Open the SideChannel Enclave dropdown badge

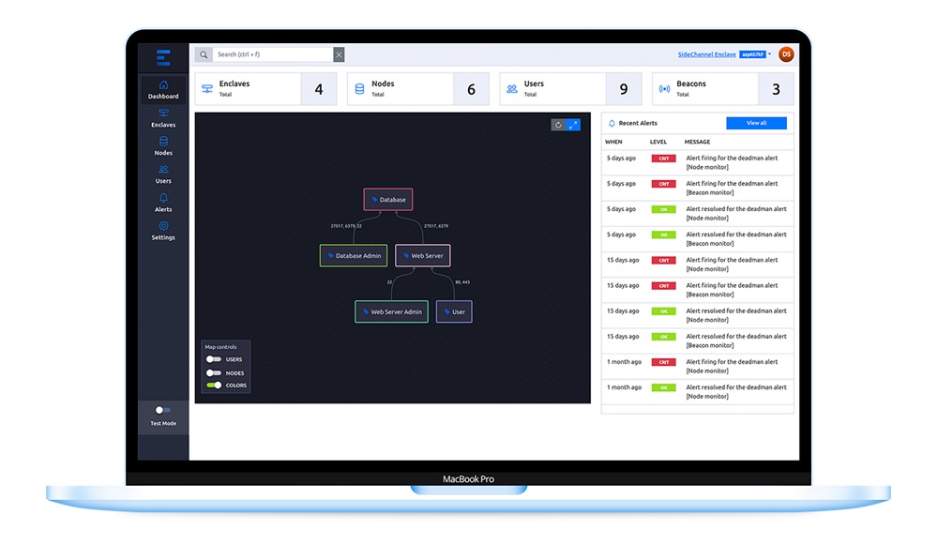(753, 53)
